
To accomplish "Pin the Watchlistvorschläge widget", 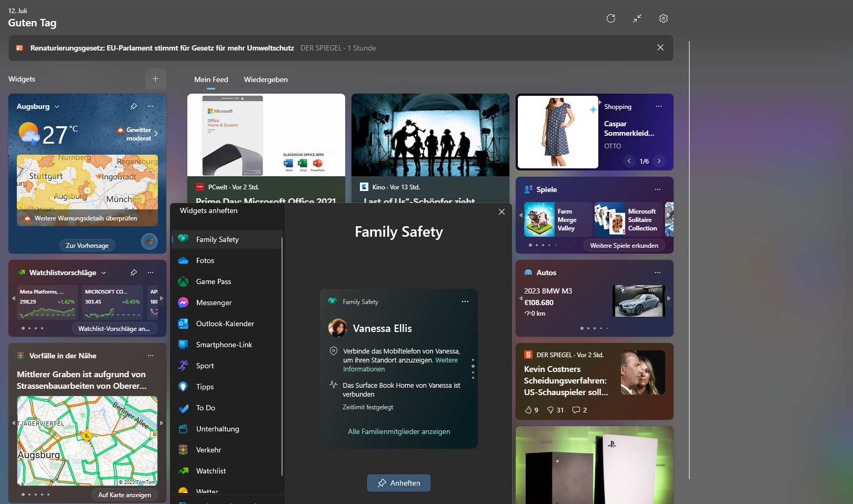I will coord(134,273).
